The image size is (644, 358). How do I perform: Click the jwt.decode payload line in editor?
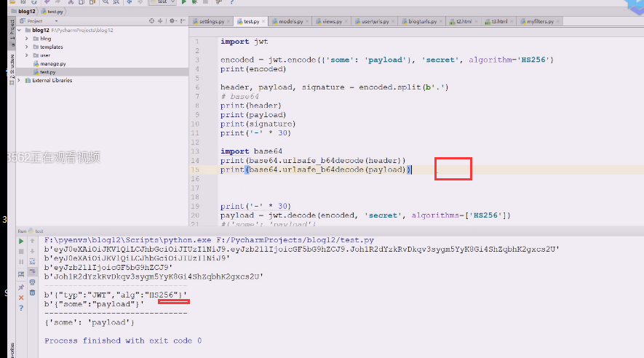pyautogui.click(x=365, y=215)
